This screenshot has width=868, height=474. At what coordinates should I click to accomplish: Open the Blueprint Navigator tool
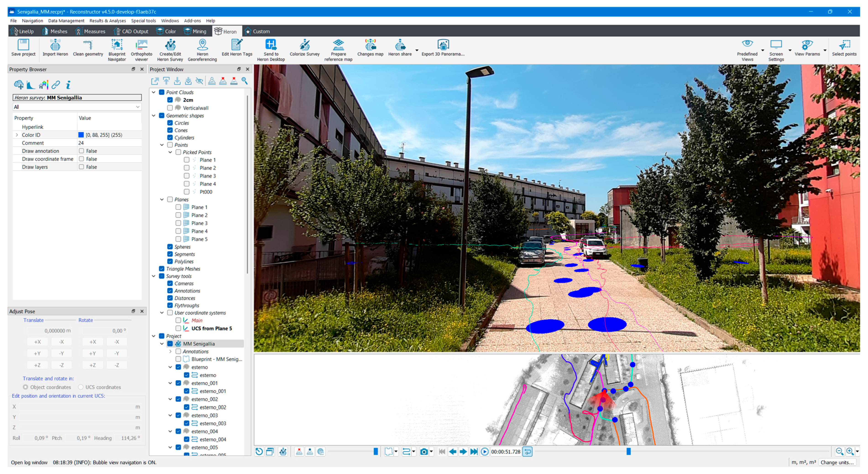click(117, 45)
